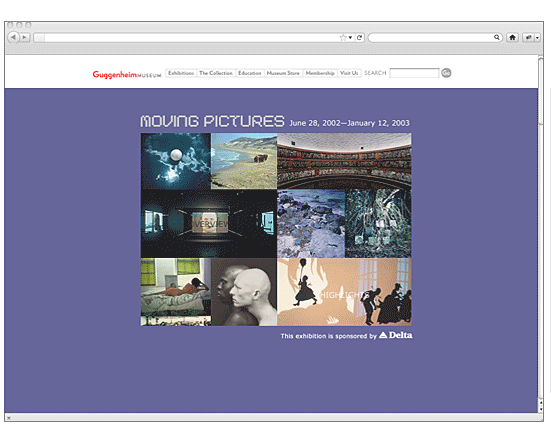Click the dark green foliage thumbnail
The image size is (551, 436).
(x=378, y=223)
